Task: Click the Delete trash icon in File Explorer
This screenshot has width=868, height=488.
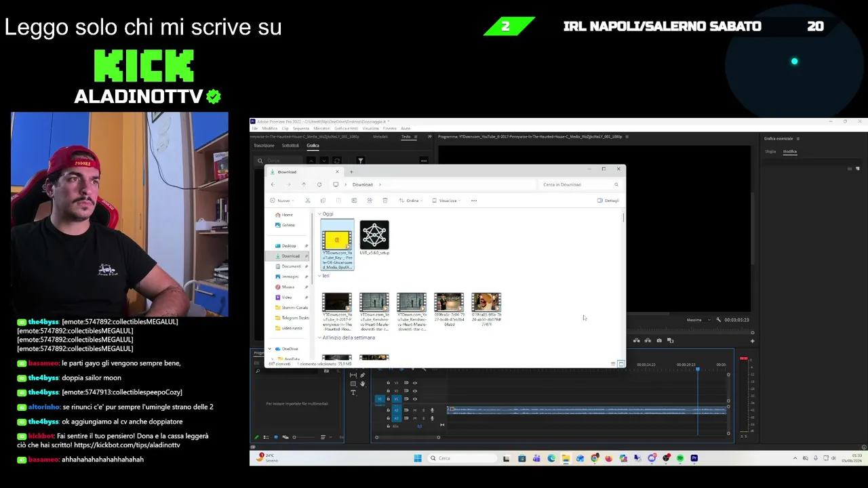Action: click(x=385, y=201)
